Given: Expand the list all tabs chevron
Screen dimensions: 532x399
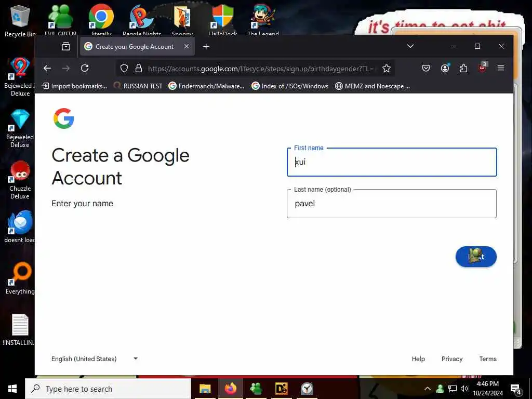Looking at the screenshot, I should 410,46.
